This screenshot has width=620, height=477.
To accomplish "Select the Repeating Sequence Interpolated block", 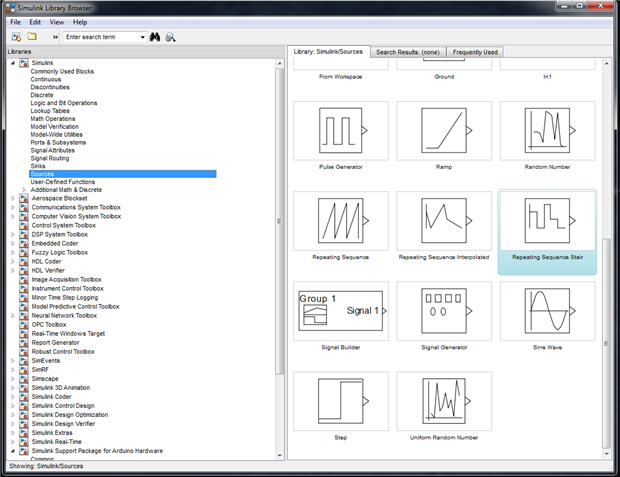I will point(443,221).
